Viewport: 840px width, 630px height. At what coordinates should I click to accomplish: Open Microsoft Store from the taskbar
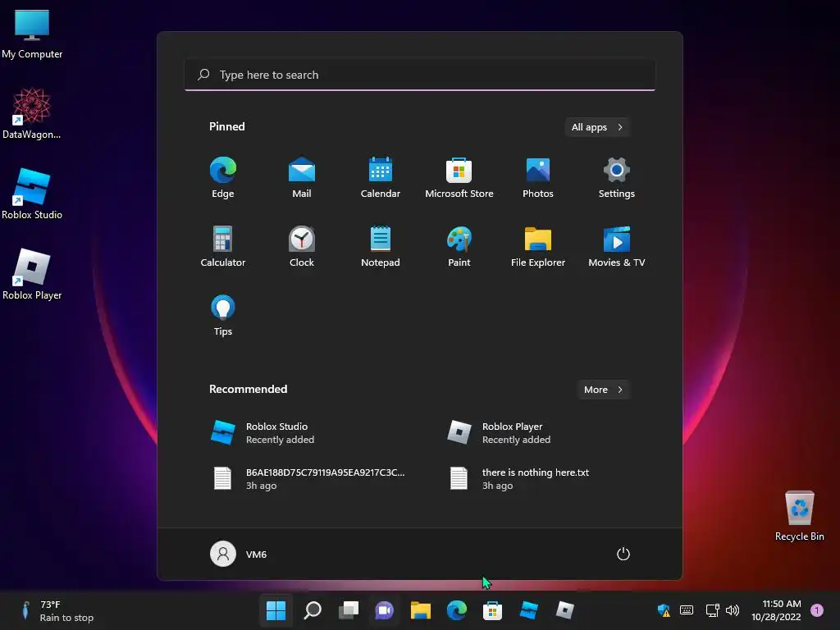click(492, 610)
